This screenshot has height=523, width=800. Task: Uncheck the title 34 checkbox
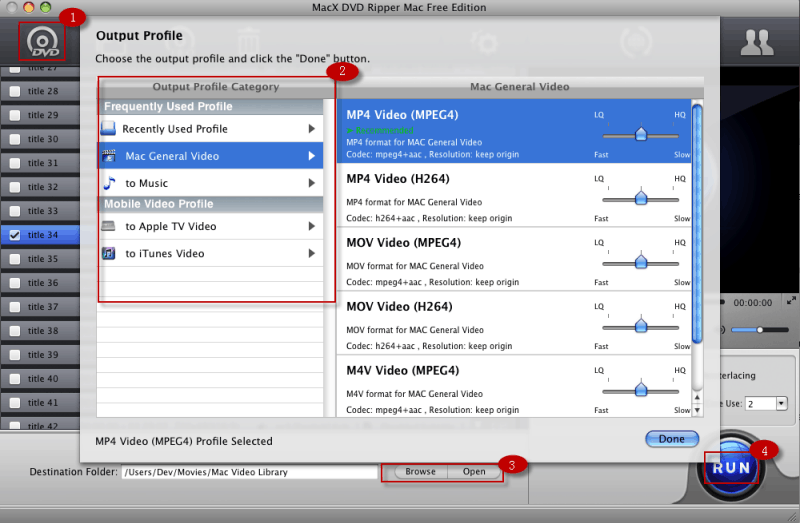click(x=15, y=235)
